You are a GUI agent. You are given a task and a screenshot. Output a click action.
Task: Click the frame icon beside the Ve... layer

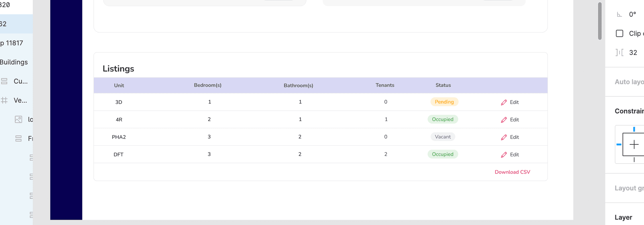4,100
